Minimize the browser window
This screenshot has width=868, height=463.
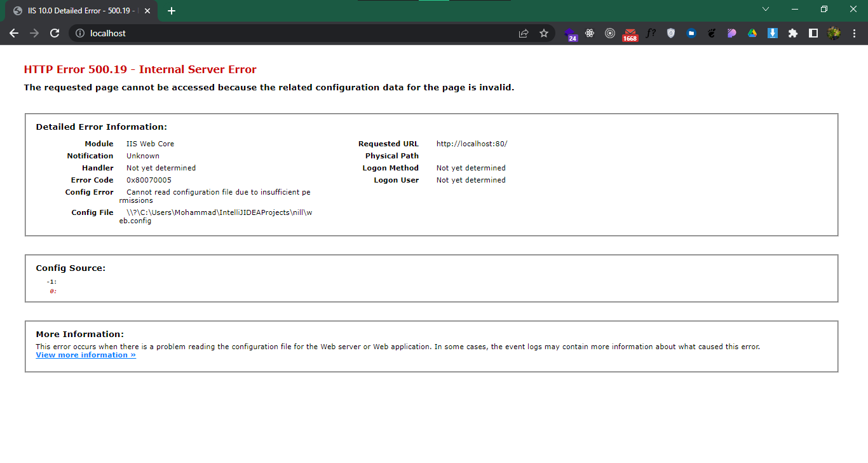[795, 9]
